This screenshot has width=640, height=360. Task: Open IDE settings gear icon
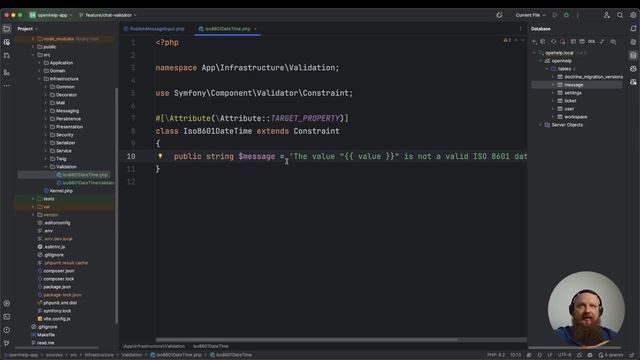633,15
